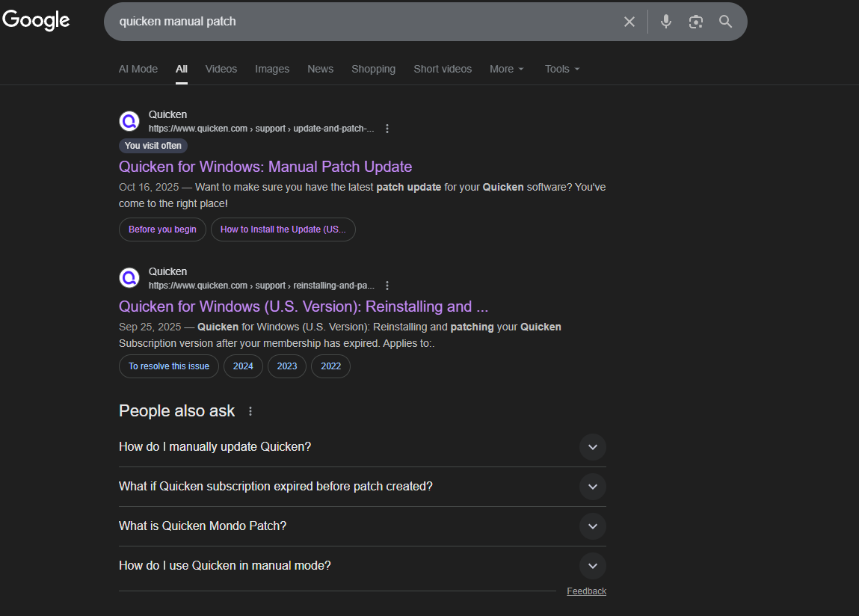Image resolution: width=859 pixels, height=616 pixels.
Task: Open the three-dot menu next to People also ask
Action: coord(250,411)
